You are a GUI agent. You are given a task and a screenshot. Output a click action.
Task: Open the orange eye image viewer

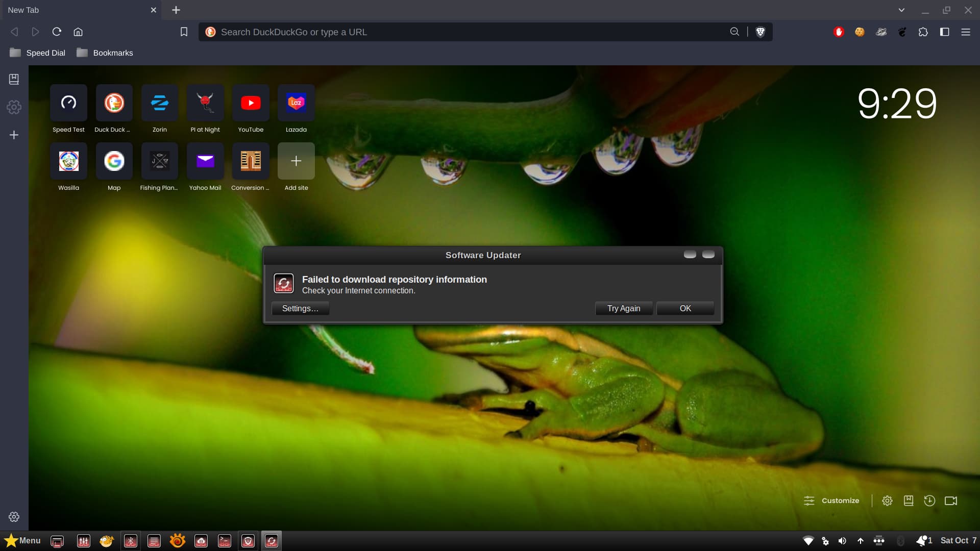pos(177,540)
